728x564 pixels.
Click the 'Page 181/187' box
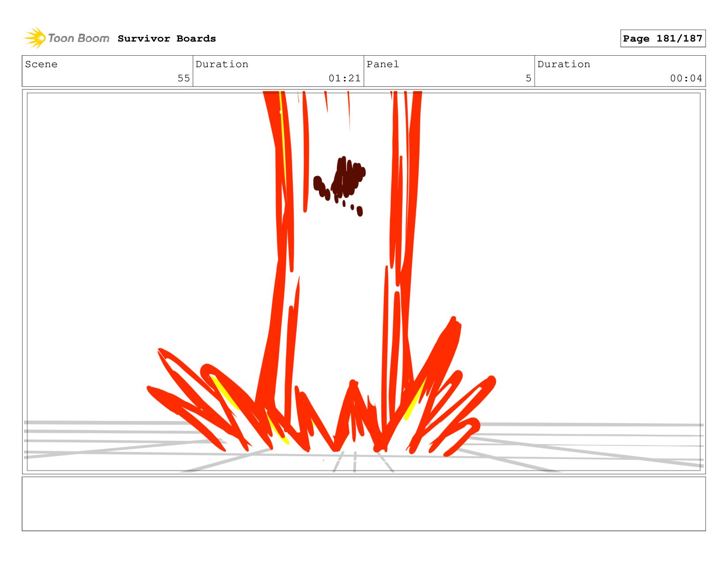tap(663, 38)
